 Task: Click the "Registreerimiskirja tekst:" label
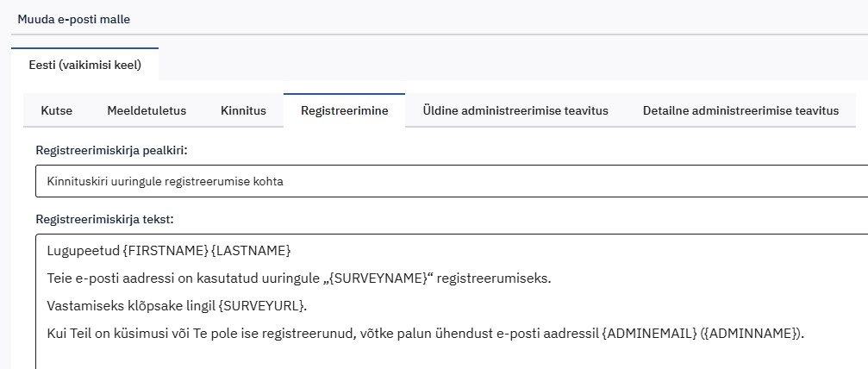(x=104, y=219)
